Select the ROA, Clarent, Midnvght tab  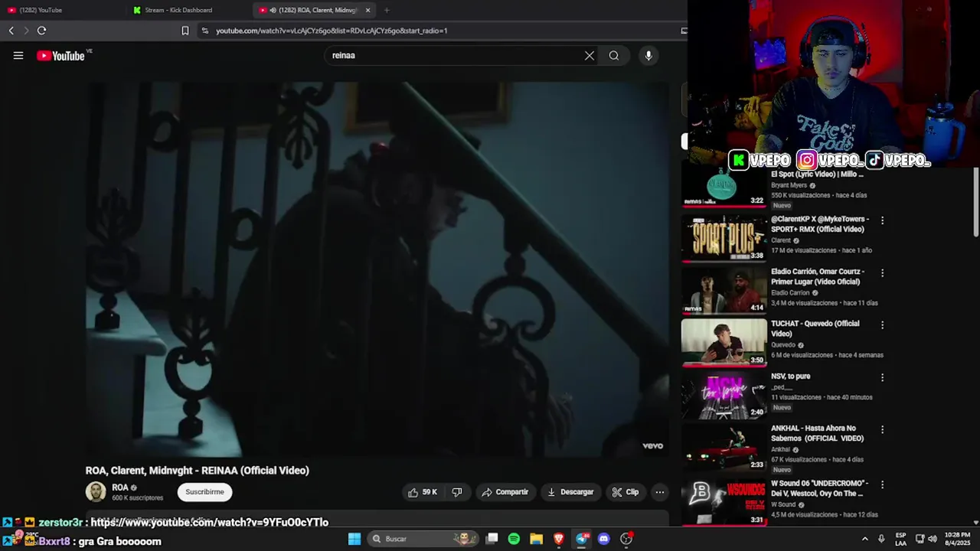[x=314, y=10]
